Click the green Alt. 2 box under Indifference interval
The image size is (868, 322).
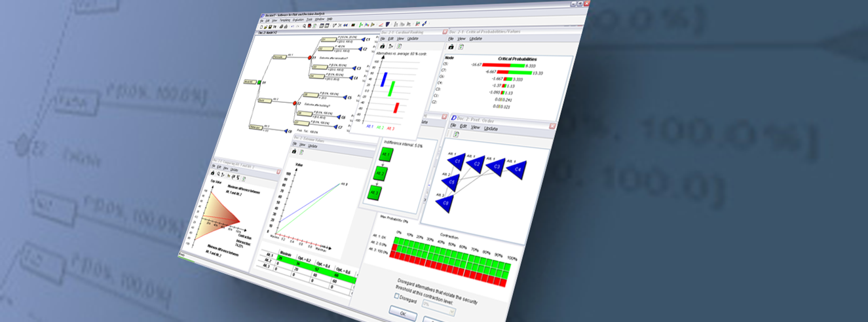point(380,174)
